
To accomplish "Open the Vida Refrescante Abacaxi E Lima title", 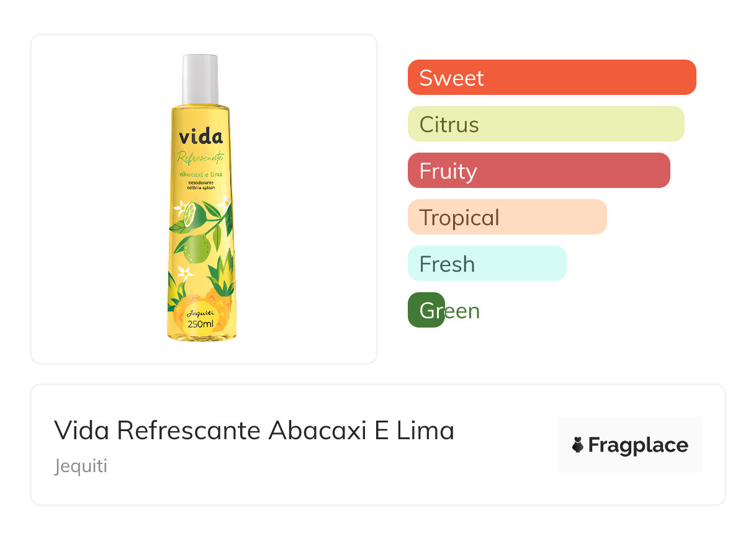I will click(254, 430).
